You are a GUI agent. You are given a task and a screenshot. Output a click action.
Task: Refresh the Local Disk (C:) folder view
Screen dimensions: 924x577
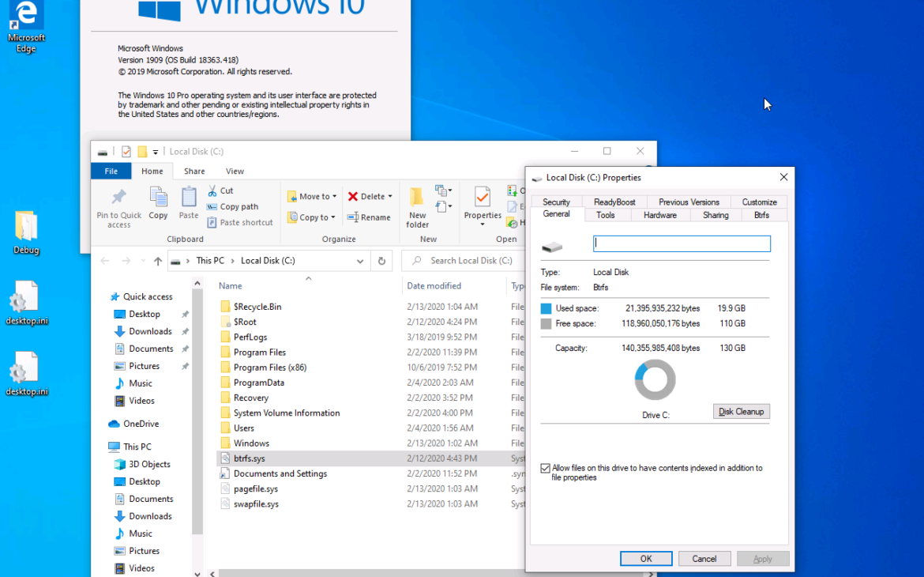(381, 261)
